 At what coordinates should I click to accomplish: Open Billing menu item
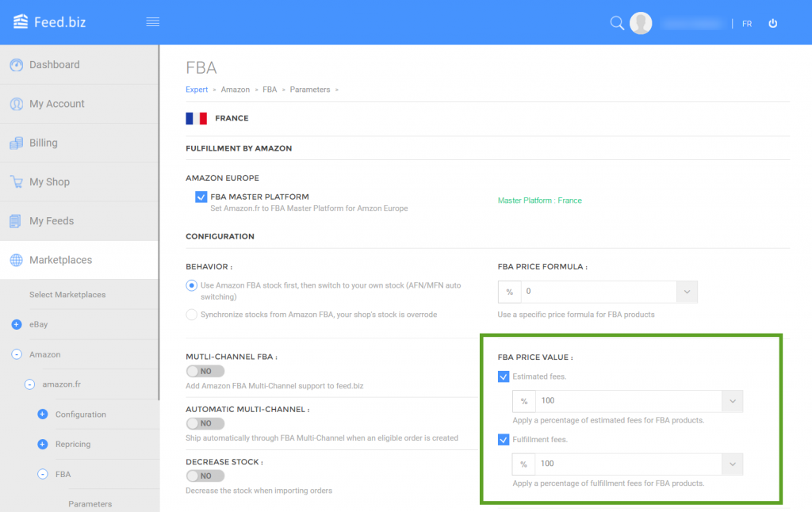click(79, 143)
